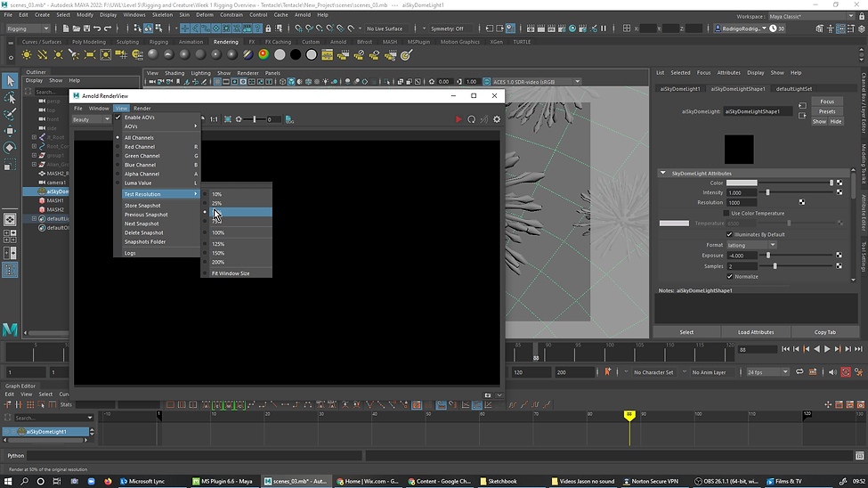Click the skydome light Color swatch
The height and width of the screenshot is (488, 868).
click(x=742, y=183)
